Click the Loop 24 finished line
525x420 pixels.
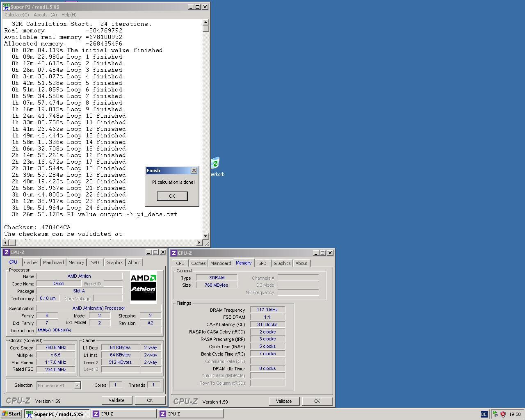(x=69, y=208)
